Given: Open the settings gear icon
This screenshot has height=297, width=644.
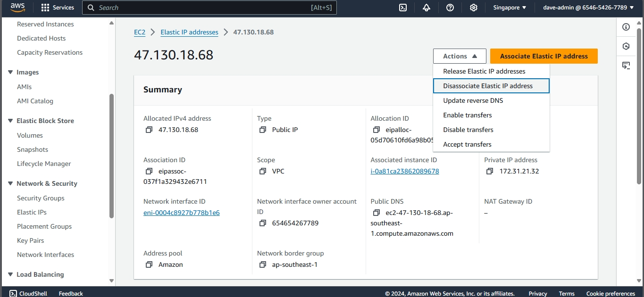Looking at the screenshot, I should pyautogui.click(x=474, y=8).
